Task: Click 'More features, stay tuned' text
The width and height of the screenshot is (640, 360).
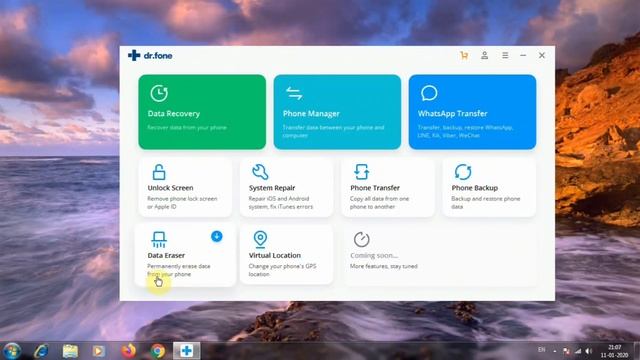Action: [384, 266]
